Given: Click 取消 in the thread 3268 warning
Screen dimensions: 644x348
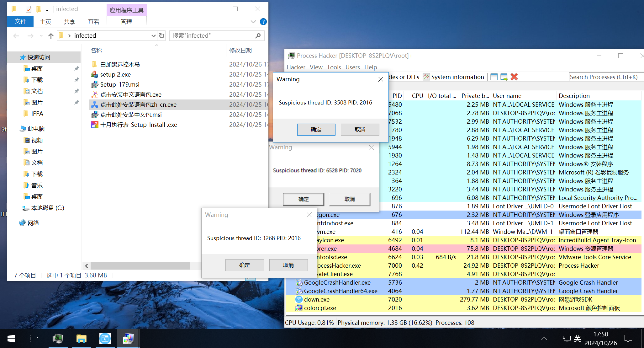Looking at the screenshot, I should pos(288,265).
